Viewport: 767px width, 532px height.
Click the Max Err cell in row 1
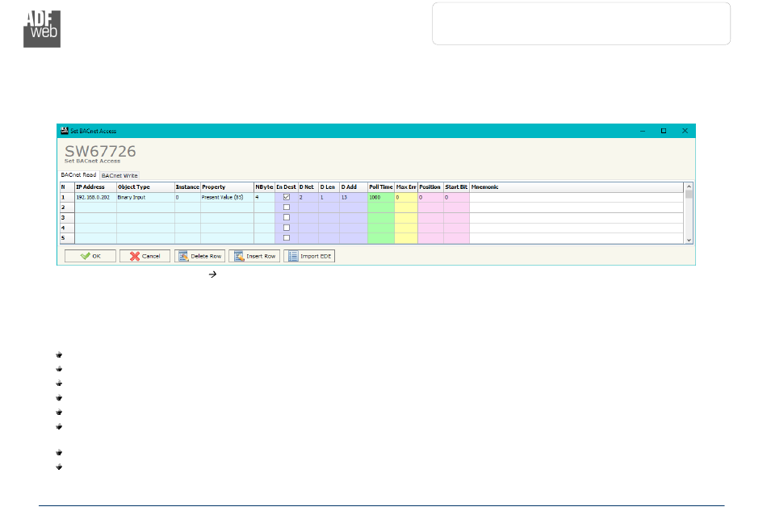(406, 198)
